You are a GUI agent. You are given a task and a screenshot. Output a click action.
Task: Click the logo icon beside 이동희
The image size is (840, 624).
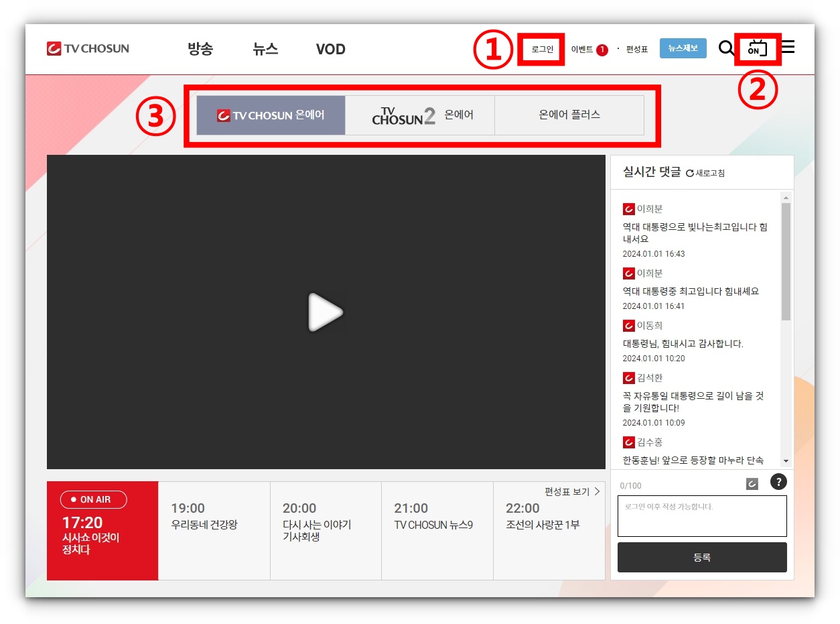tap(628, 326)
